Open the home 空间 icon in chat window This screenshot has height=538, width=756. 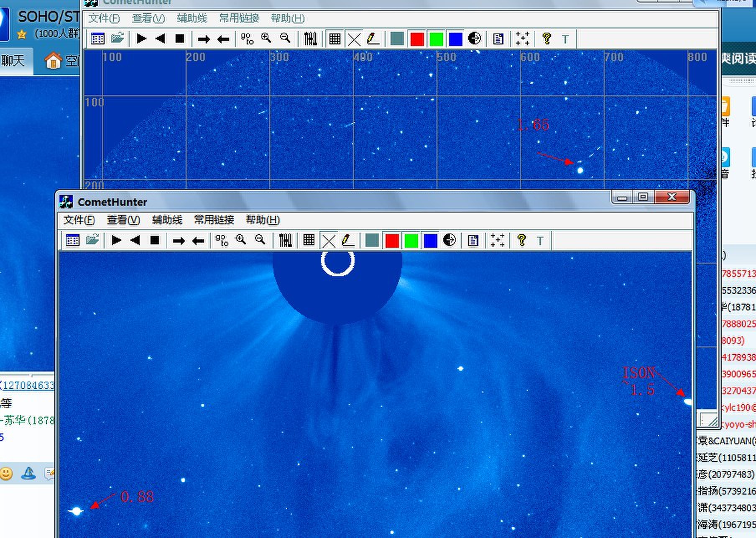(x=53, y=61)
